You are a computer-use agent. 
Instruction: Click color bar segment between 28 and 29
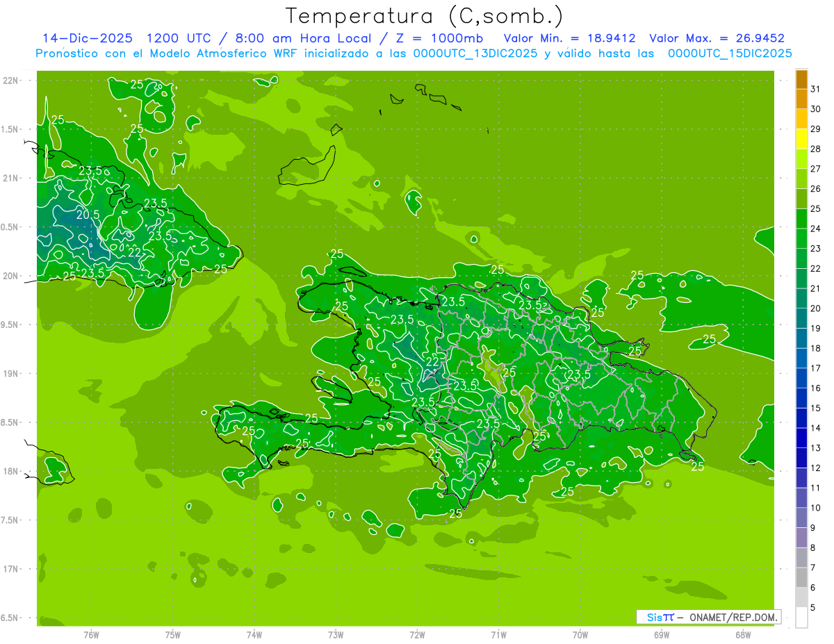[801, 139]
